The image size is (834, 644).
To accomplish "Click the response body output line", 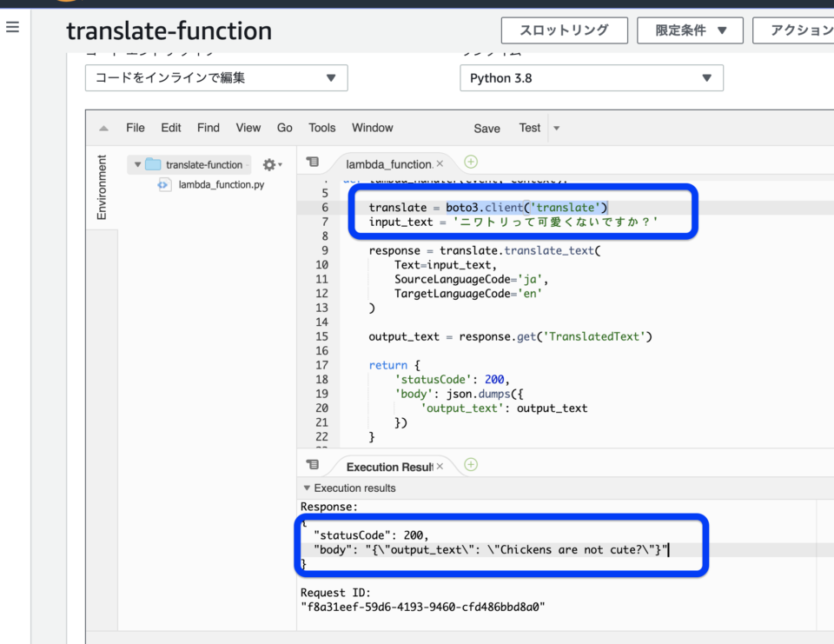I will pos(490,550).
